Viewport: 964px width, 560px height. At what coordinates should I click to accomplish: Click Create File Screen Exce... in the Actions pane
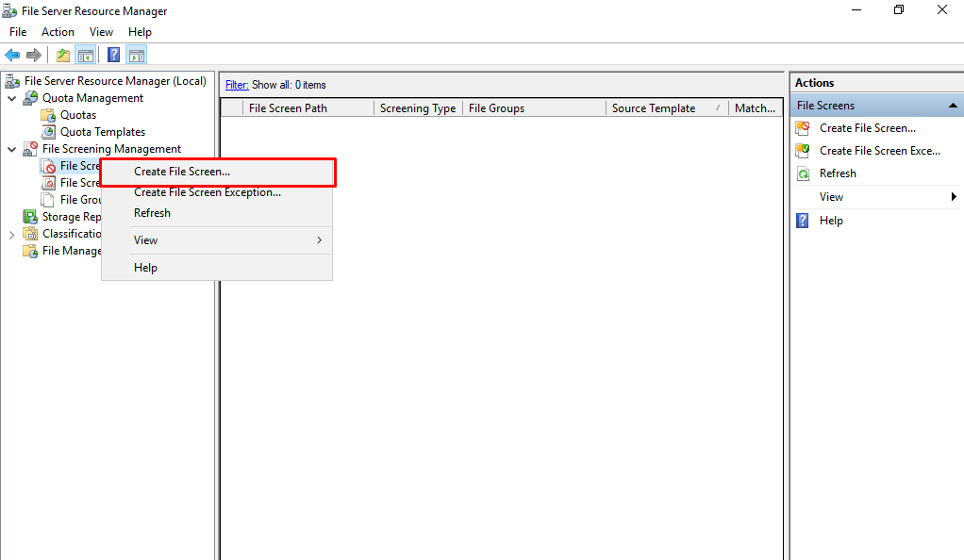pos(880,151)
